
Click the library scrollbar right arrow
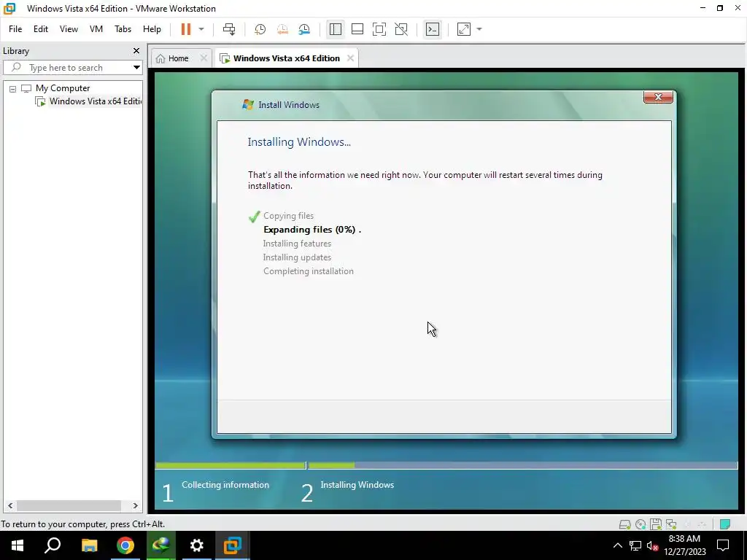(135, 506)
